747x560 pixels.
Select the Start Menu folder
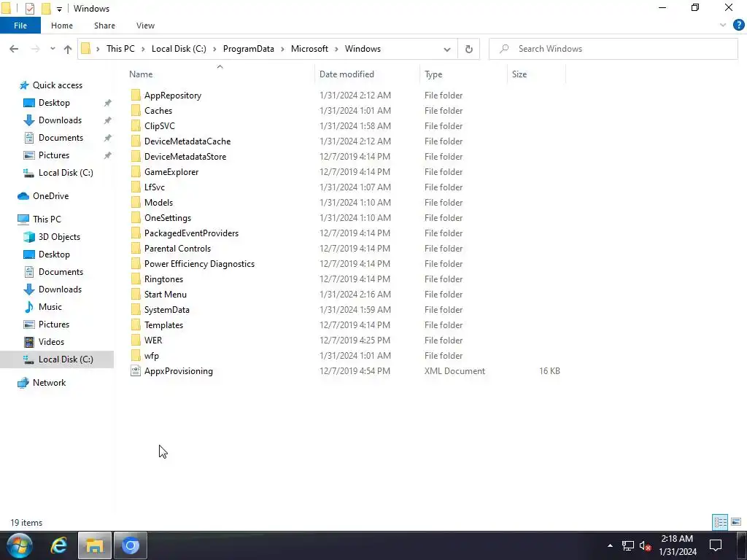[x=166, y=295]
